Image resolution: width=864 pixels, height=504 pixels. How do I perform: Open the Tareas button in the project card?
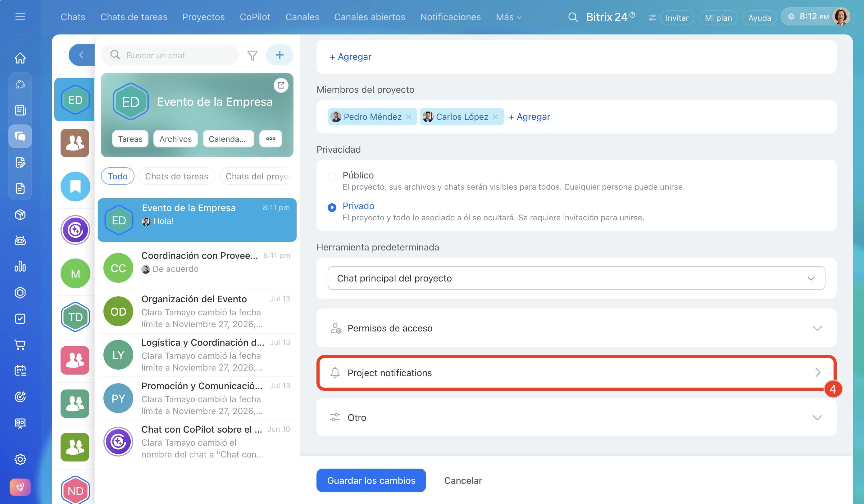click(x=130, y=139)
